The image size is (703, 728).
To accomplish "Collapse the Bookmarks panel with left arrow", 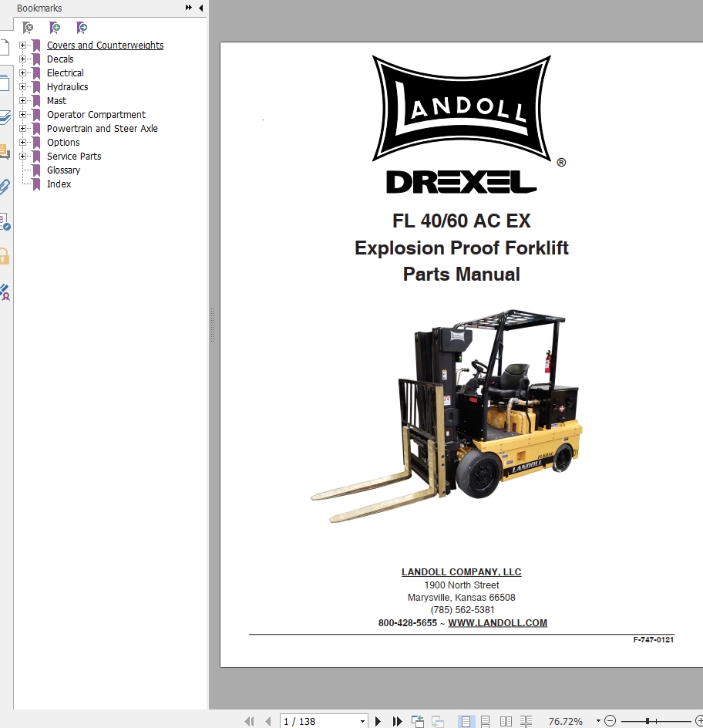I will point(201,8).
